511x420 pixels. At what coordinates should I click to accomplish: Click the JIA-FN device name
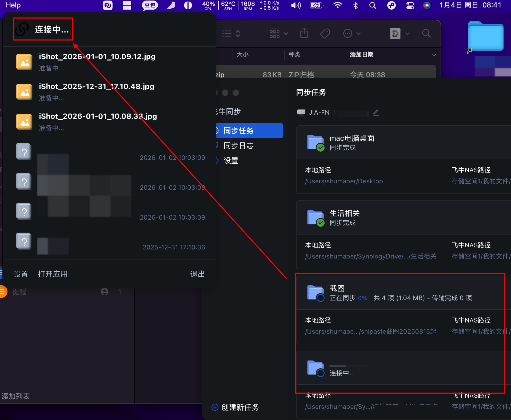tap(319, 112)
